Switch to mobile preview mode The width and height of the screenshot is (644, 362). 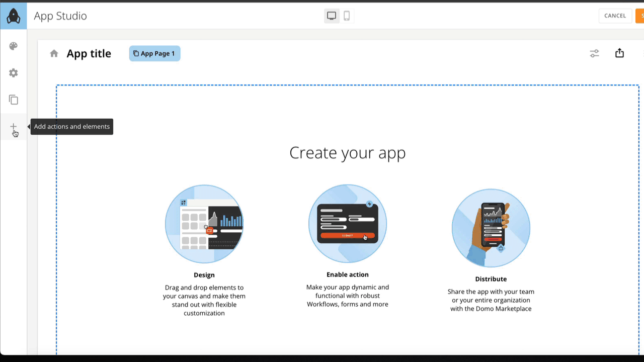tap(346, 16)
